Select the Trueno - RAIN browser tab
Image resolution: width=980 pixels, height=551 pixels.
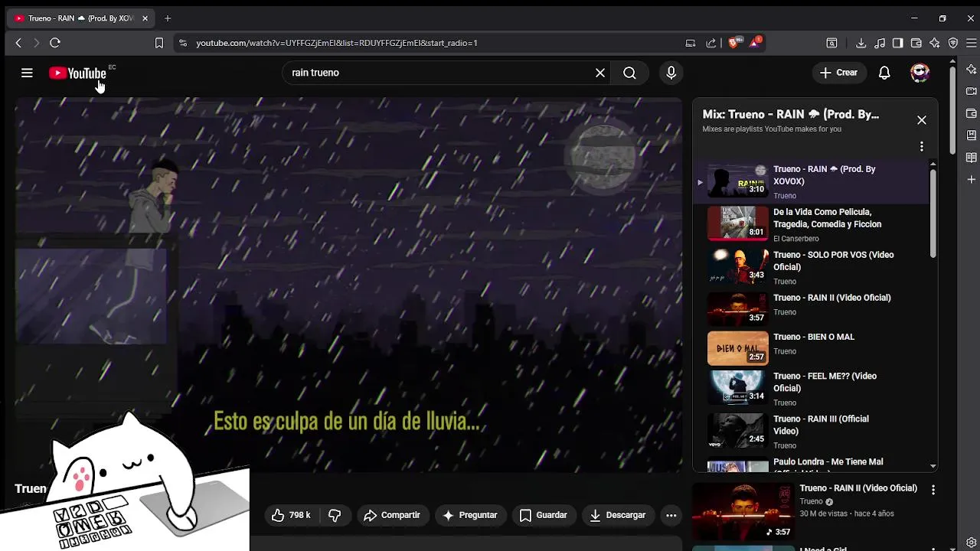pyautogui.click(x=80, y=18)
